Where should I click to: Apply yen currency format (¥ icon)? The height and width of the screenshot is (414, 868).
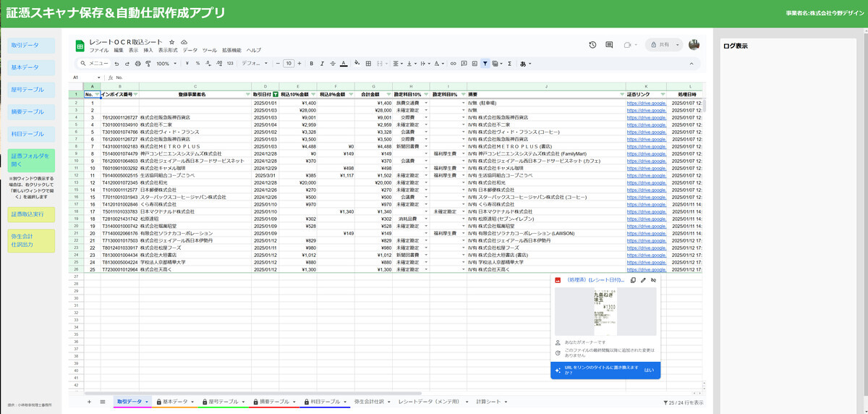tap(187, 64)
